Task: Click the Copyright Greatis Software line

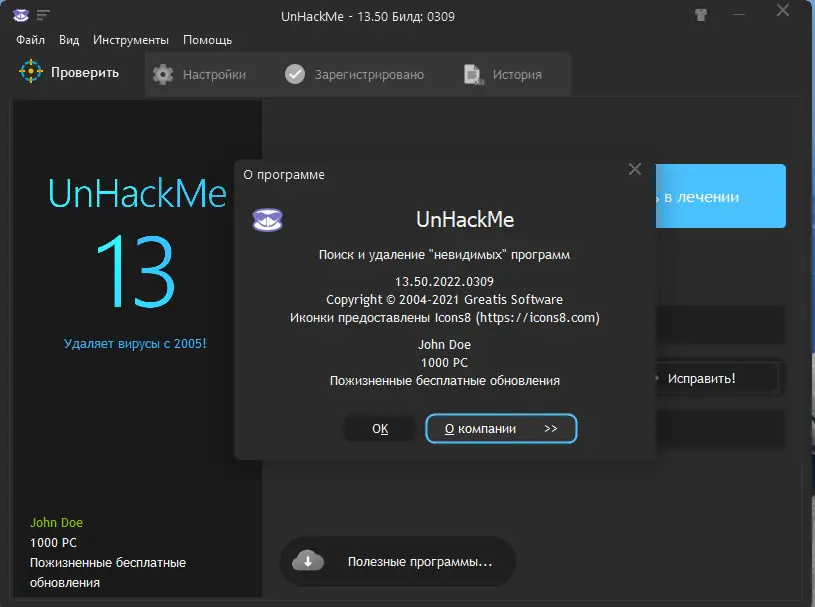Action: click(444, 300)
